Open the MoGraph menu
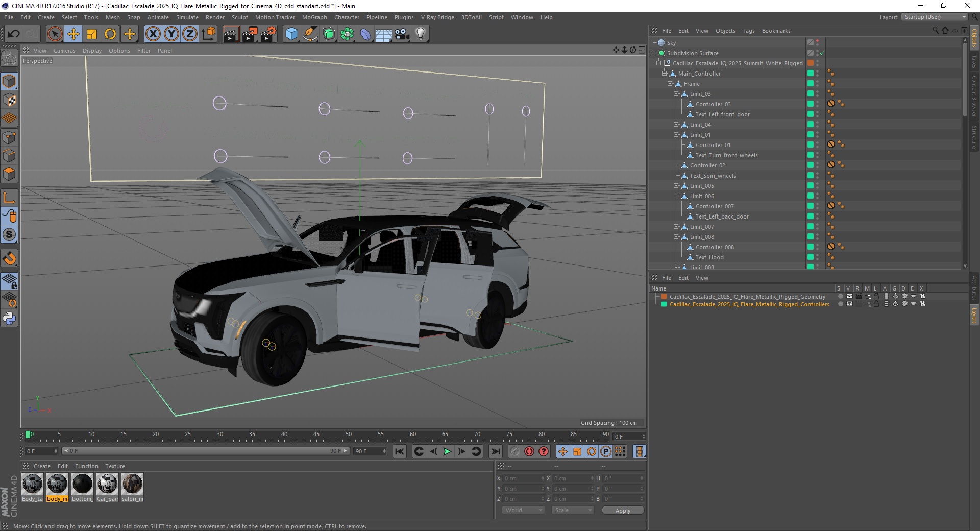The width and height of the screenshot is (980, 531). pos(314,17)
